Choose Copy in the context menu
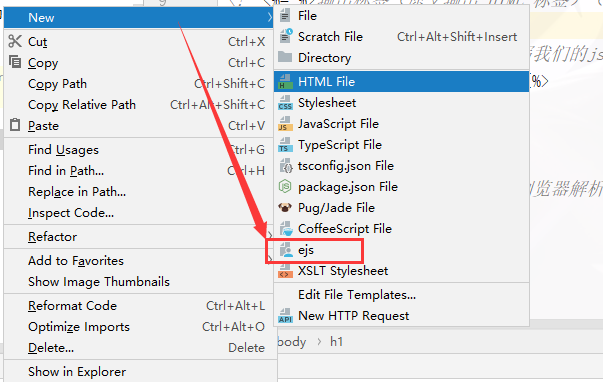This screenshot has height=382, width=603. pyautogui.click(x=138, y=62)
